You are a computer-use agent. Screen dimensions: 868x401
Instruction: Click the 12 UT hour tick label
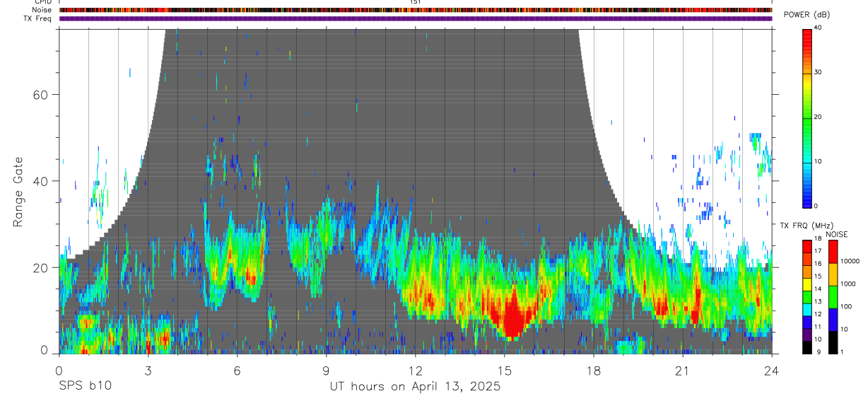coord(416,371)
